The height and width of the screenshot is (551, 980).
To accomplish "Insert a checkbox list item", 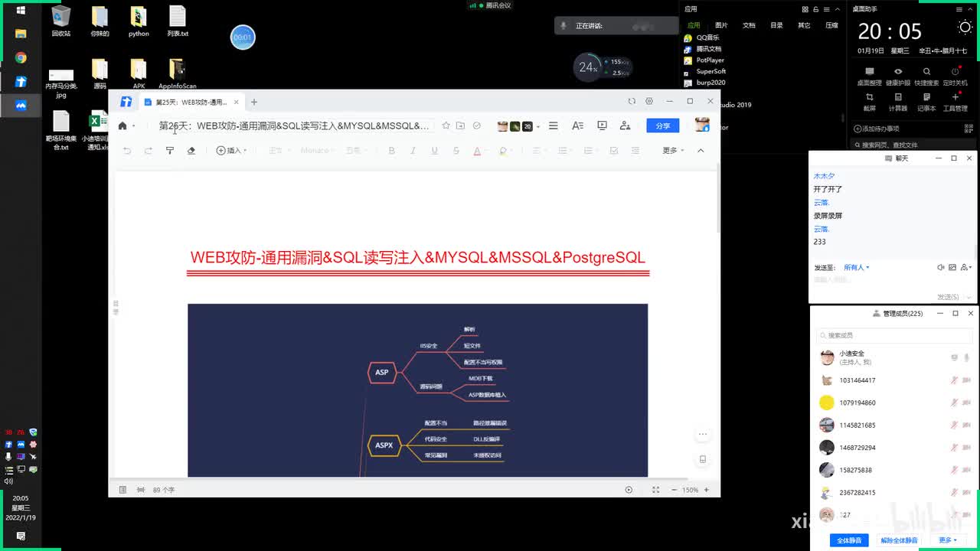I will pyautogui.click(x=613, y=151).
